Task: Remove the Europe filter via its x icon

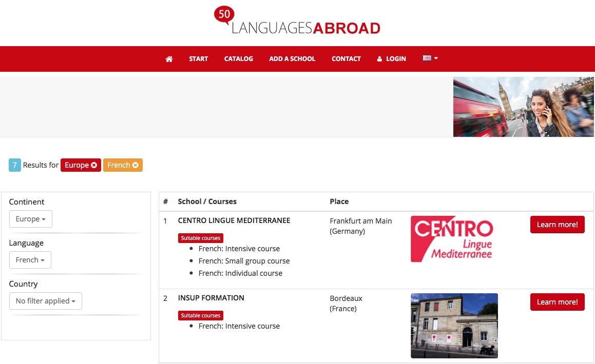Action: (93, 165)
